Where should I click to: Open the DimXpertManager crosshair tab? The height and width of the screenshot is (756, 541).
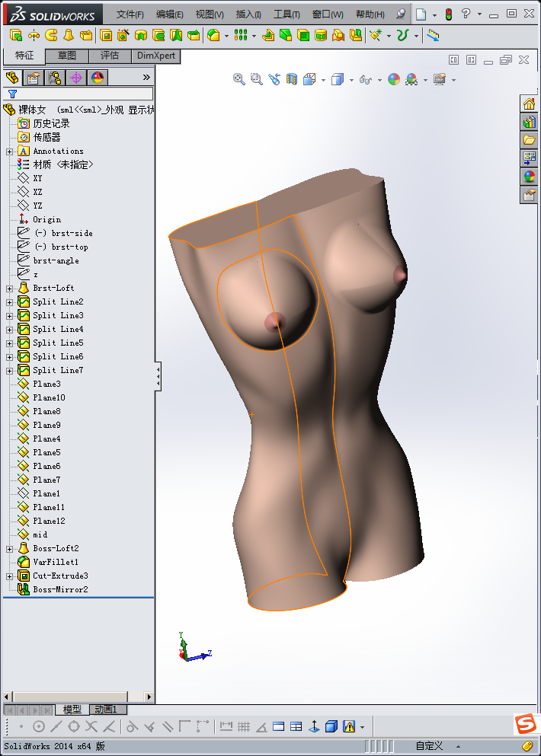pyautogui.click(x=76, y=78)
